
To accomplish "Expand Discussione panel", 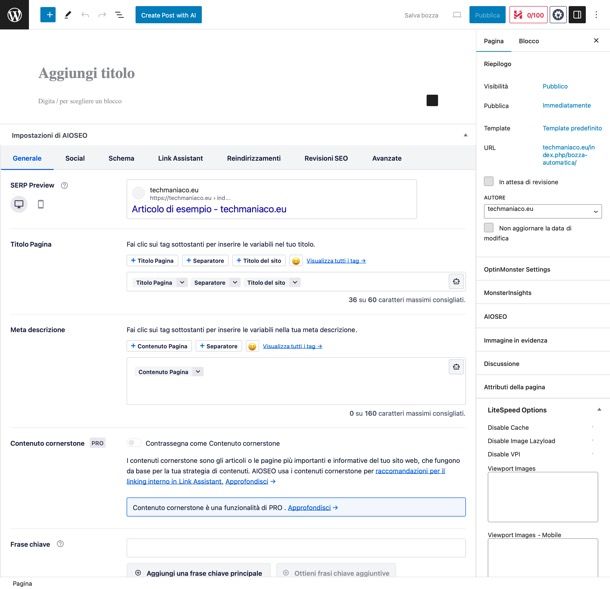I will (x=543, y=363).
